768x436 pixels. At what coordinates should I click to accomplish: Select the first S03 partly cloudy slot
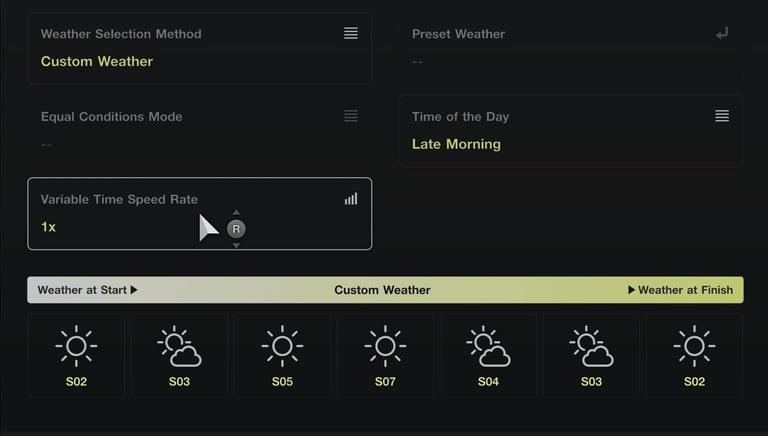pos(179,355)
